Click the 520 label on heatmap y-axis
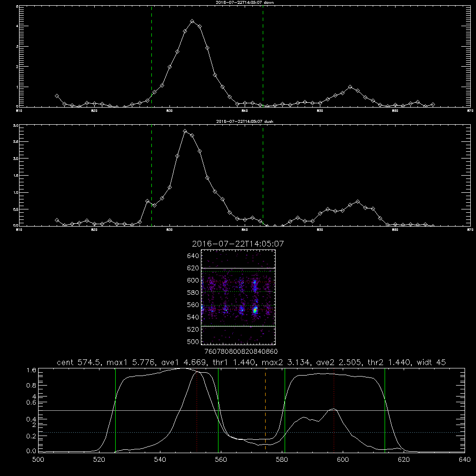 pyautogui.click(x=193, y=329)
